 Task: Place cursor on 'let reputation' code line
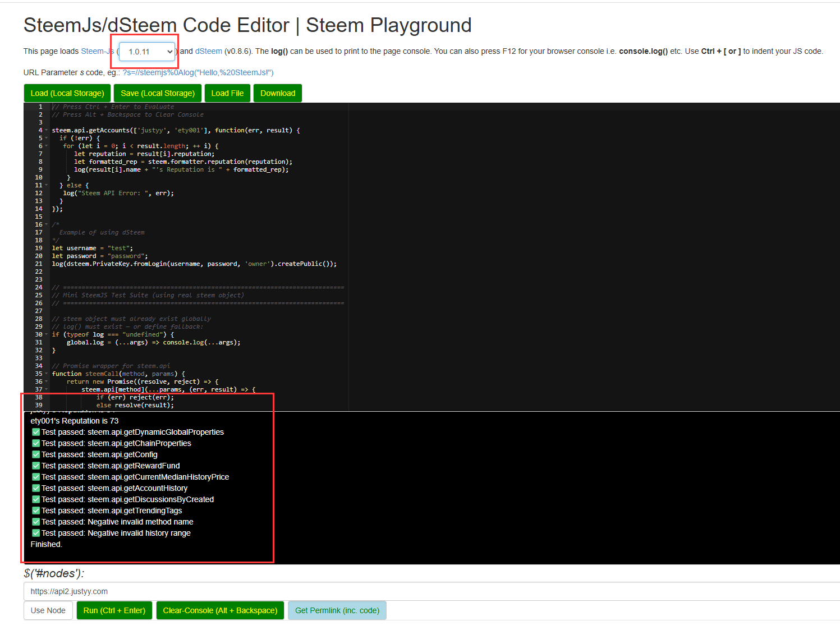(x=144, y=154)
